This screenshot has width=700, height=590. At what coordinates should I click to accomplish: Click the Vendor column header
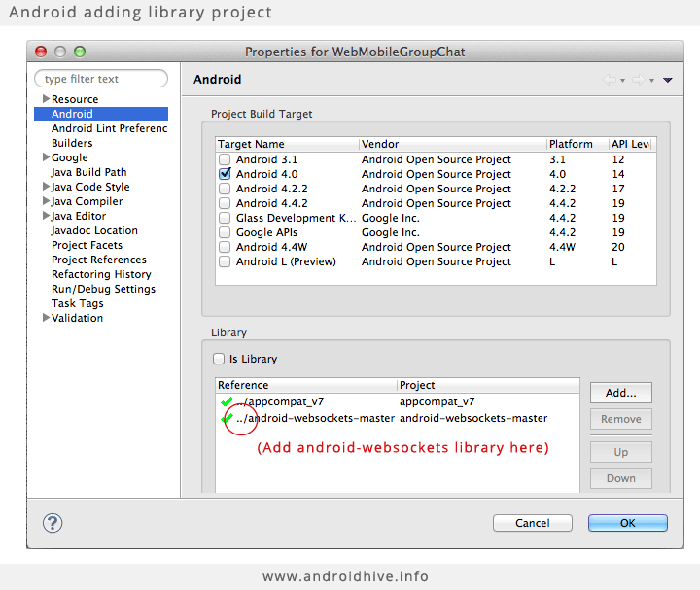453,144
